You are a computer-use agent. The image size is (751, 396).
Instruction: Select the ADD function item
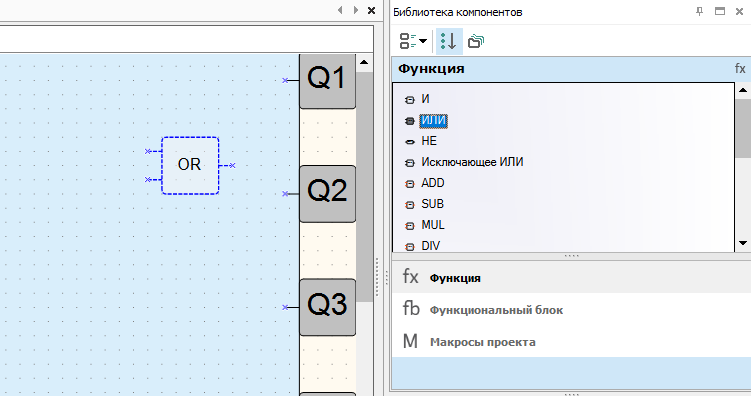tap(433, 183)
